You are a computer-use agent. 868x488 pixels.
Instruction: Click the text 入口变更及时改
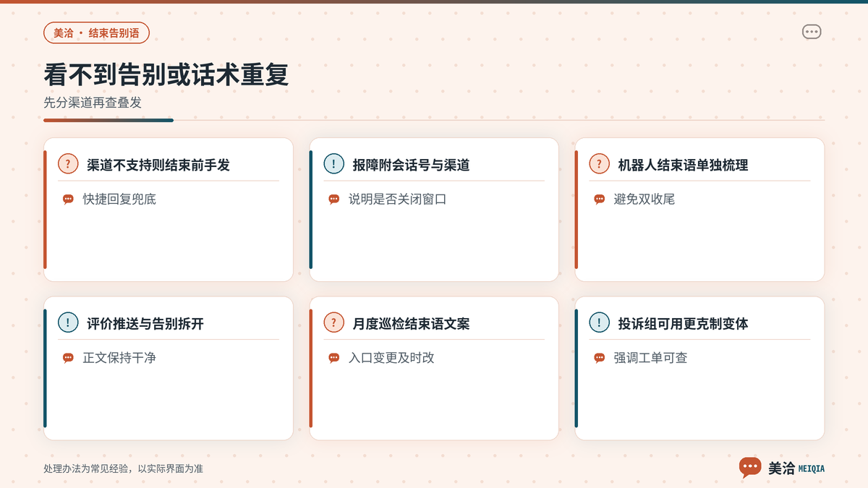(391, 358)
